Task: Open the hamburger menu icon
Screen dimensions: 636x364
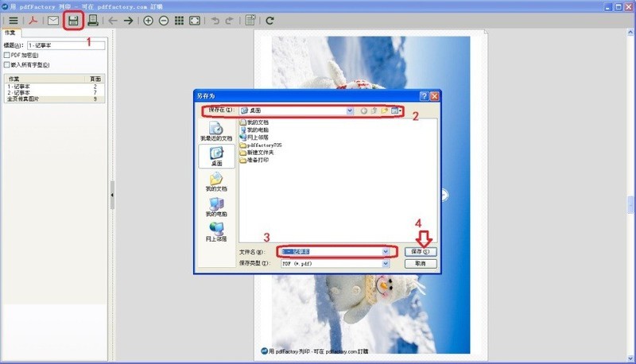Action: click(14, 20)
